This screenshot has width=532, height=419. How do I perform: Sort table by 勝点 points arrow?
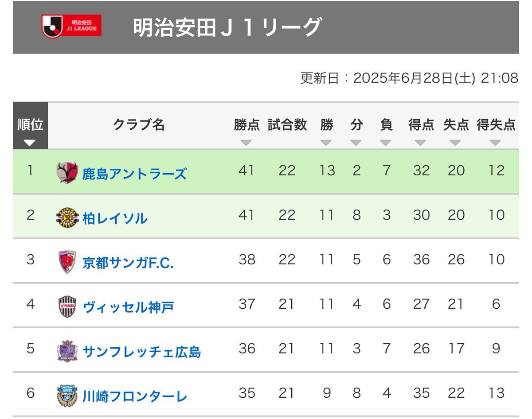pos(246,143)
